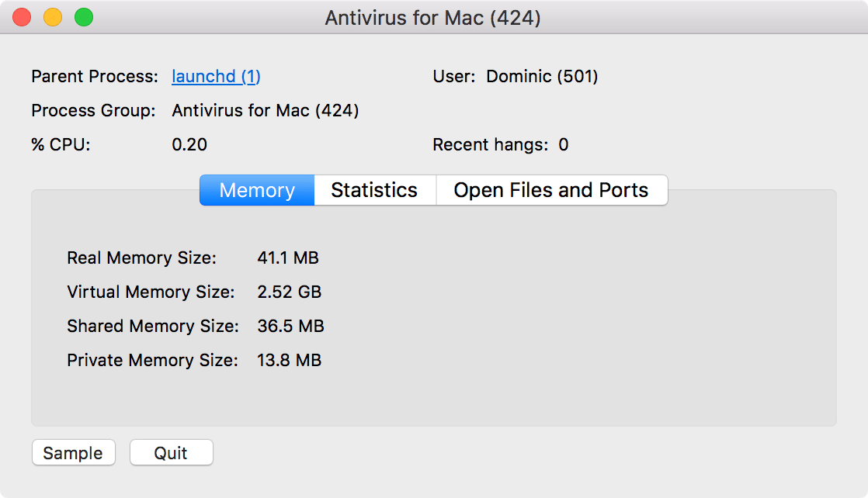Click the Parent Process label
The width and height of the screenshot is (868, 498).
[x=94, y=76]
